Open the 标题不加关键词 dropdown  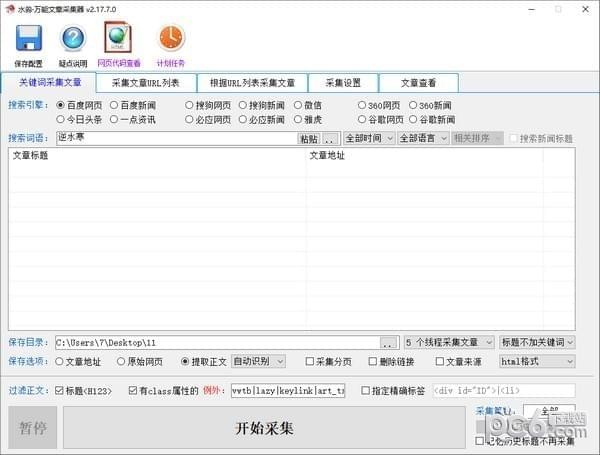(x=537, y=342)
